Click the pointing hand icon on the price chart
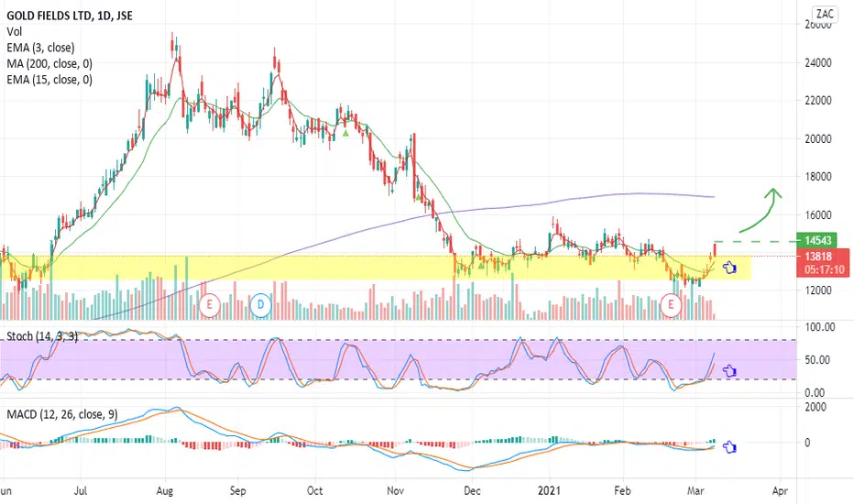Viewport: 854px width, 504px height. click(729, 268)
